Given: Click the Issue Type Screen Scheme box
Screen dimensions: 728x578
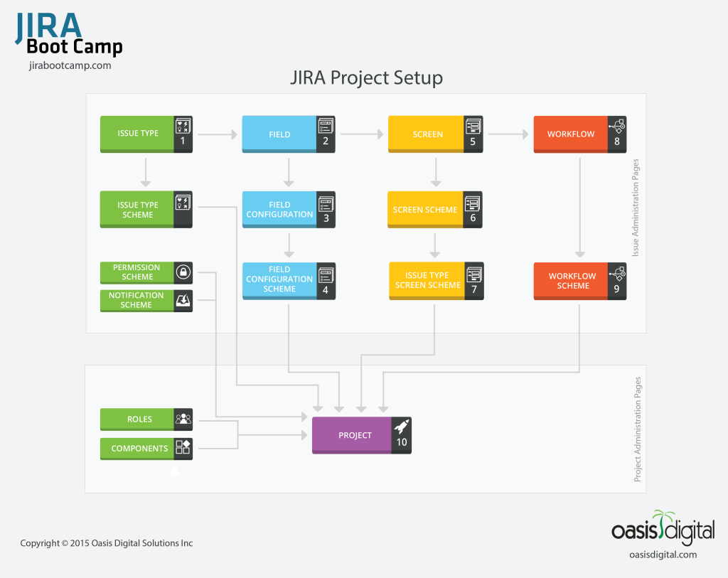Looking at the screenshot, I should [x=437, y=281].
